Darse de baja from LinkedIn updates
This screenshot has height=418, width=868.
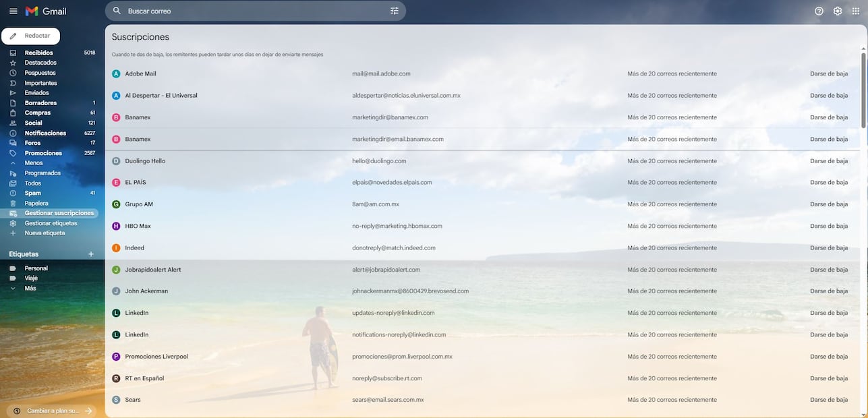tap(830, 312)
